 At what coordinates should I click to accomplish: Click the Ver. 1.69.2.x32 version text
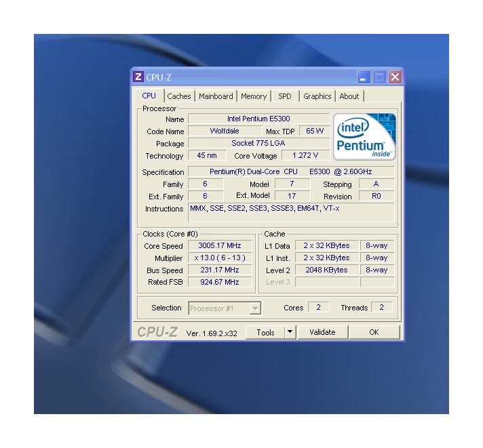[212, 333]
